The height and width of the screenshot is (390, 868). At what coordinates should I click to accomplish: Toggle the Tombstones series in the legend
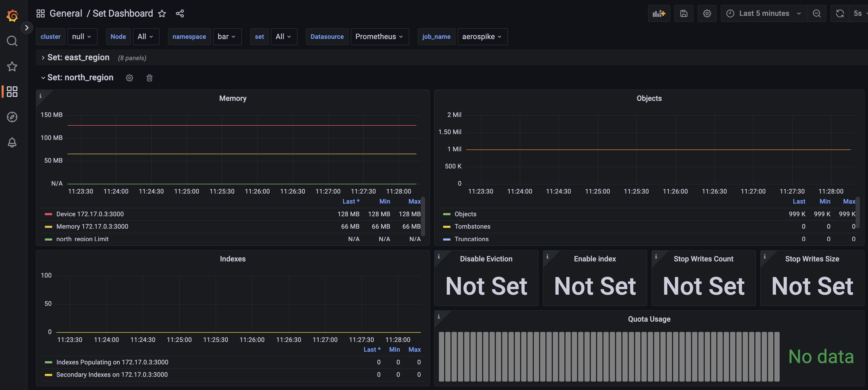(472, 226)
